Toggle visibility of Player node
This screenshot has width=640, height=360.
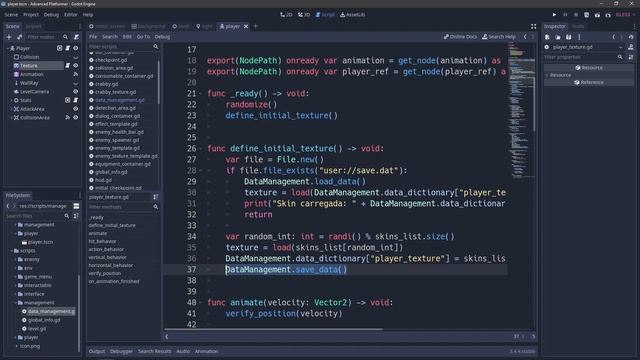point(76,48)
